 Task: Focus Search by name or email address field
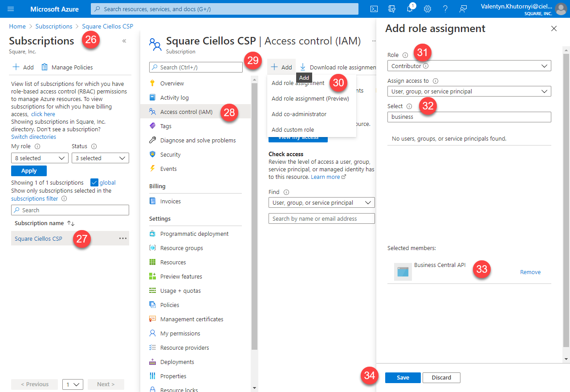coord(322,218)
